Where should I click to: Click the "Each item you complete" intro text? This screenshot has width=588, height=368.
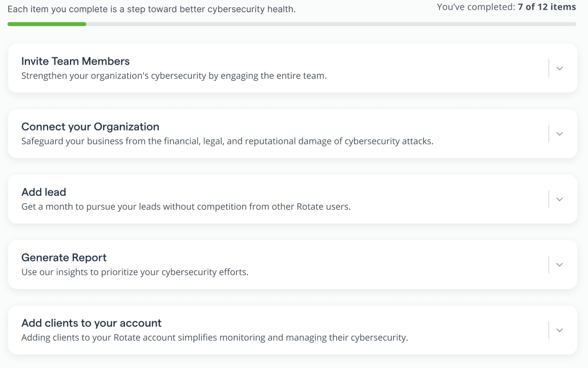[151, 9]
